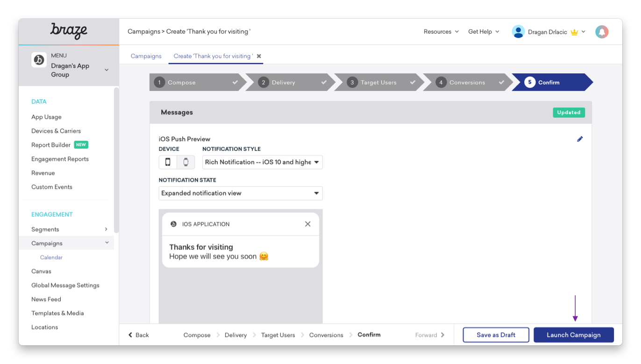Open Revenue in sidebar
Screen dimensions: 641x364
coord(43,173)
